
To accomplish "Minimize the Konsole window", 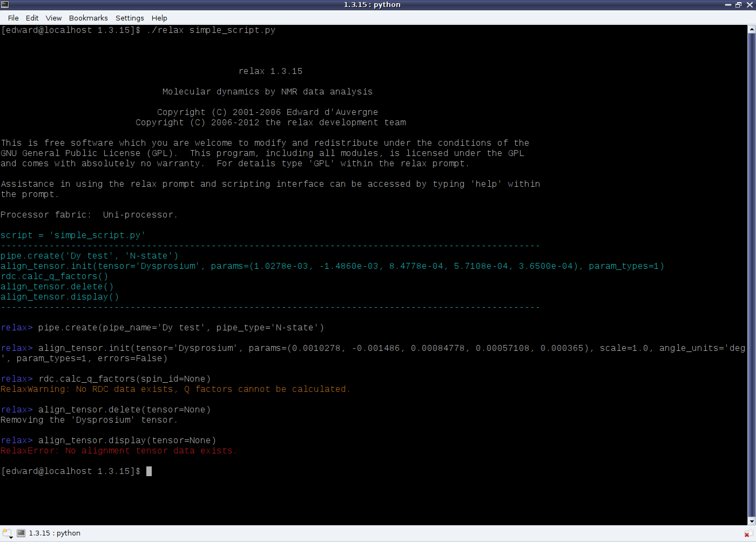I will pos(728,5).
